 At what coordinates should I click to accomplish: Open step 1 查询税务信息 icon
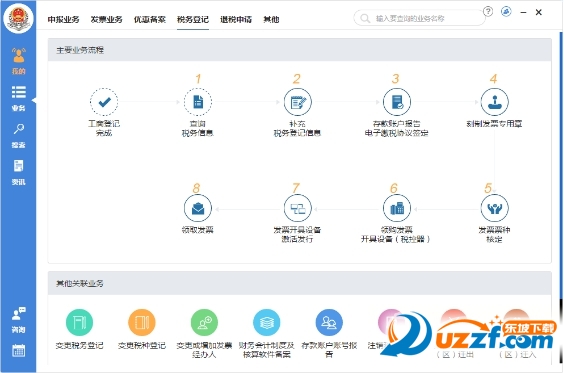pos(198,102)
